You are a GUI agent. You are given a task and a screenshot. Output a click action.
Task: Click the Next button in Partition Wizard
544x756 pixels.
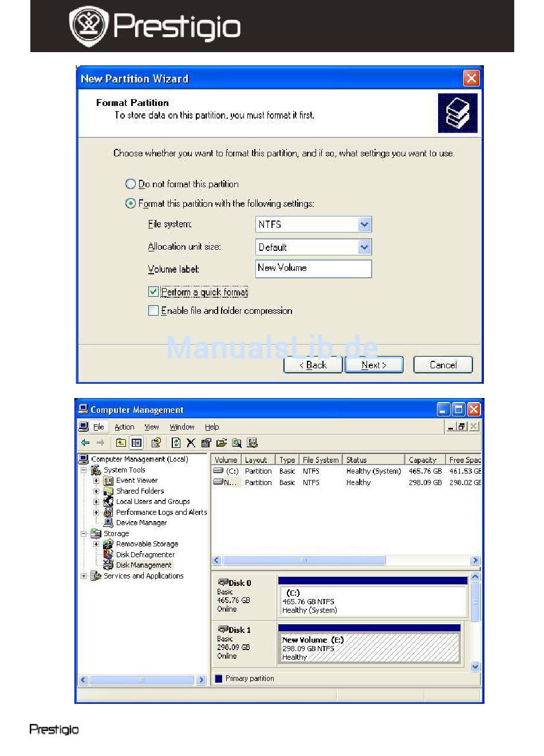click(374, 365)
